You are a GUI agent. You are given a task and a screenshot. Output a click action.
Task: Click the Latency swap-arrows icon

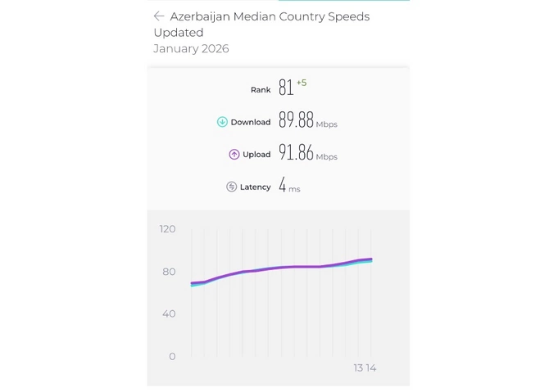(231, 187)
